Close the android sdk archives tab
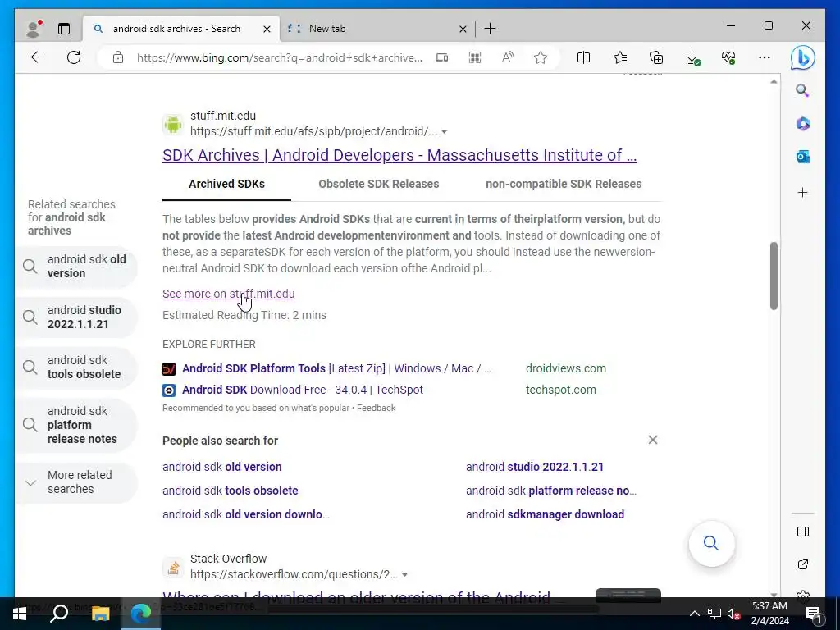The height and width of the screenshot is (630, 840). point(267,29)
